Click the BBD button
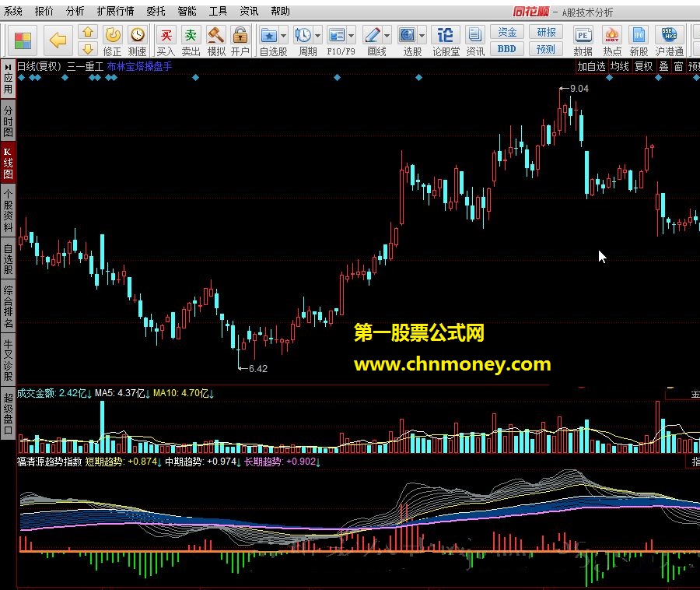Viewport: 700px width, 590px height. click(506, 49)
